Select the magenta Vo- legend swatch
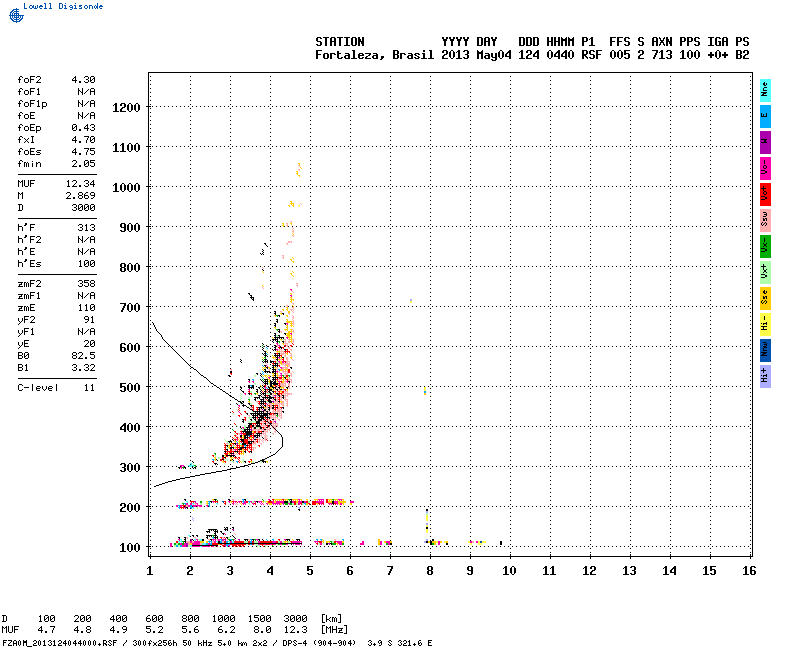800x650 pixels. pyautogui.click(x=765, y=168)
